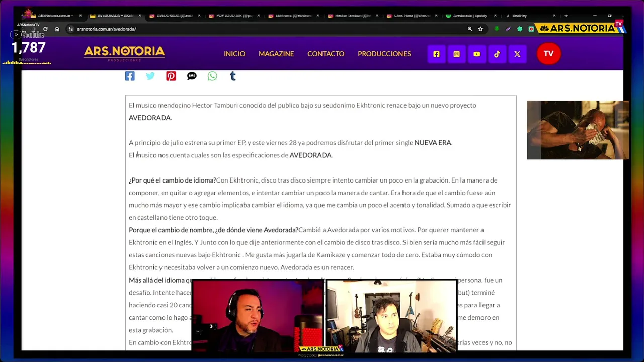Image resolution: width=644 pixels, height=362 pixels.
Task: View site information beside the address bar
Action: [x=70, y=29]
